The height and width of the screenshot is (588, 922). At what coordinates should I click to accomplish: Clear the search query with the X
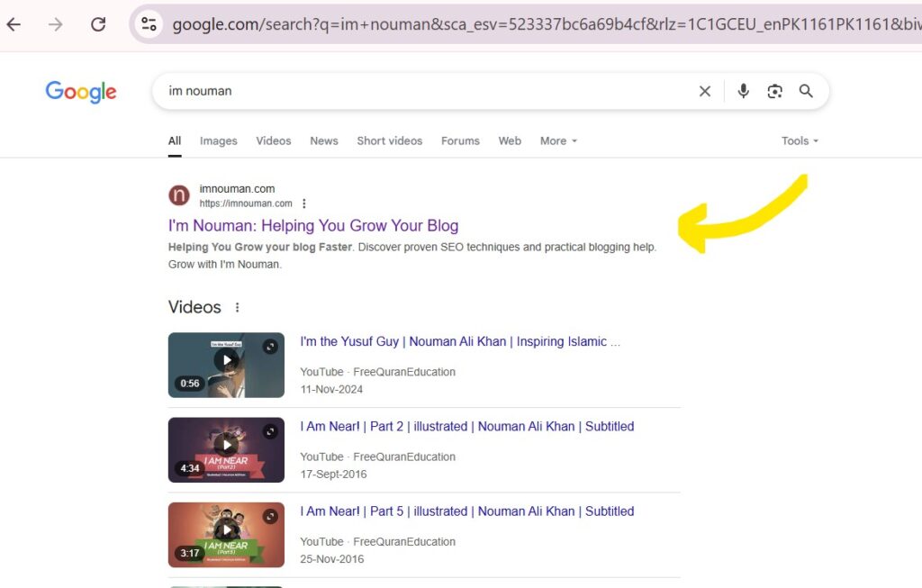(x=704, y=91)
